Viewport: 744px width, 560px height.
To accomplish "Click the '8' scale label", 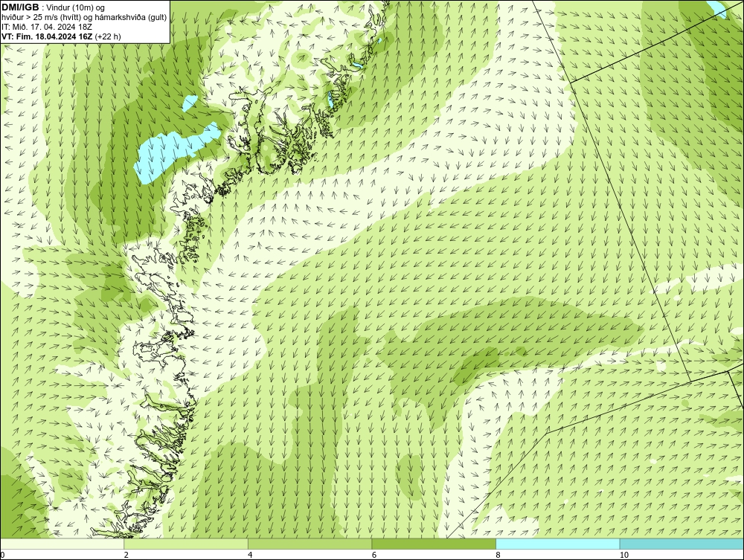I will [x=498, y=555].
